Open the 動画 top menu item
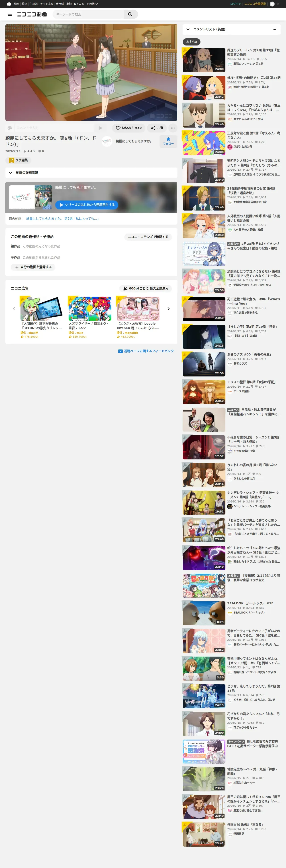The width and height of the screenshot is (286, 868). [16, 4]
